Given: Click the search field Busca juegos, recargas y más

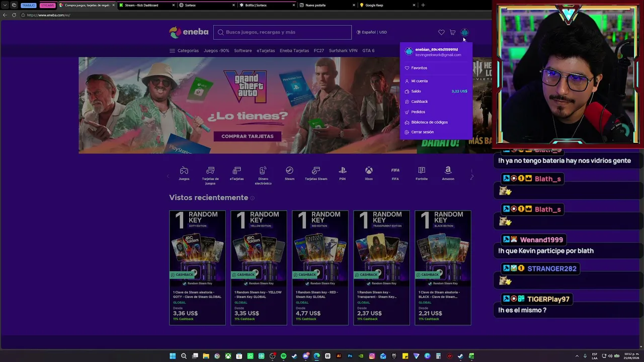Looking at the screenshot, I should (x=282, y=32).
